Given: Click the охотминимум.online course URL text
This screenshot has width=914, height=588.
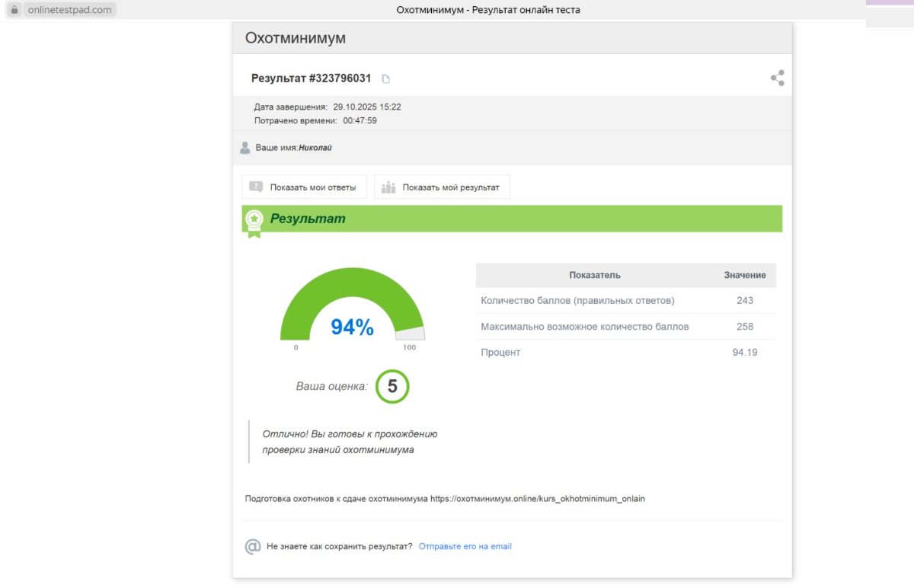Looking at the screenshot, I should [x=537, y=499].
